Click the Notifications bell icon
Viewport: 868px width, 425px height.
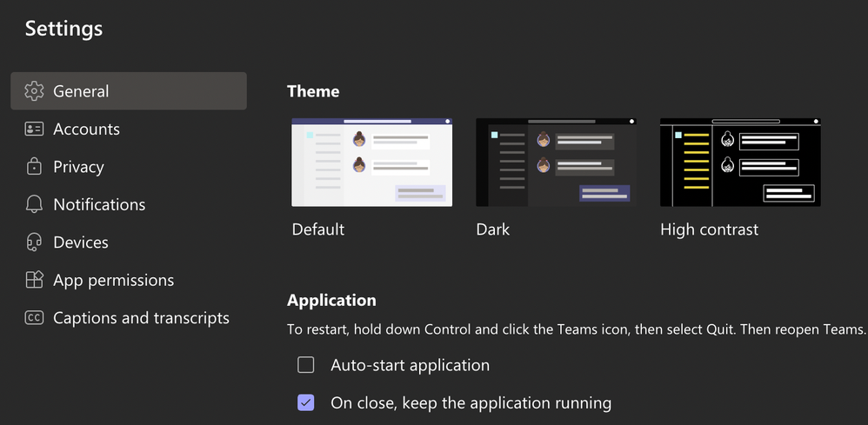pos(34,204)
